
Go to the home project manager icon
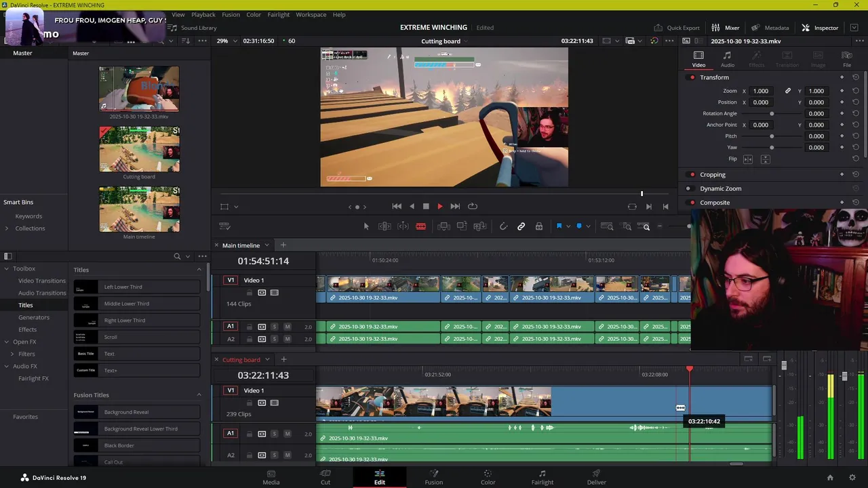coord(830,478)
